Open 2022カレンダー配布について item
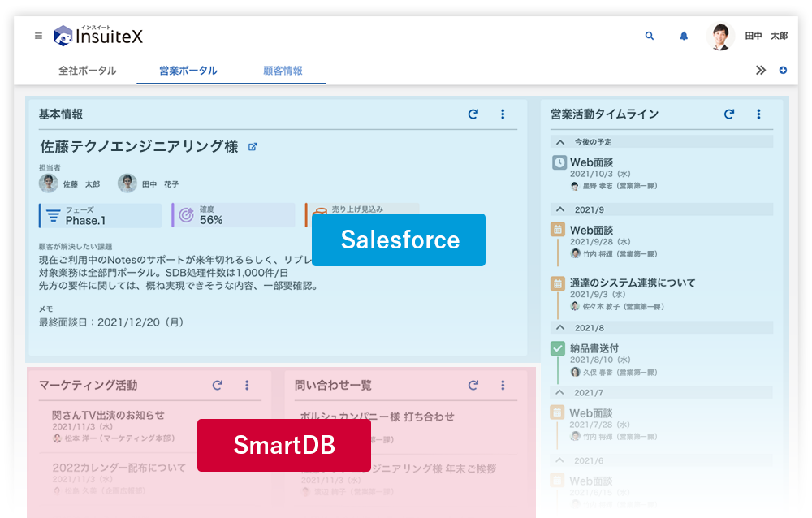The image size is (812, 518). point(119,468)
